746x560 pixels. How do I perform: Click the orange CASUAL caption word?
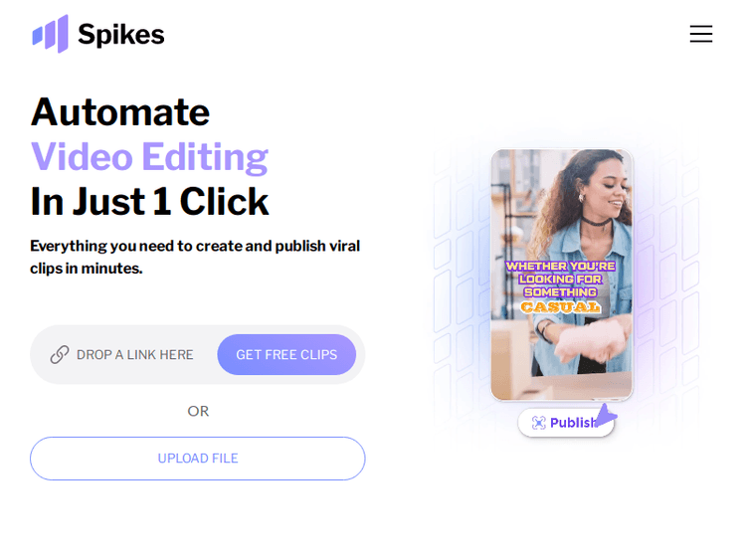[x=560, y=307]
